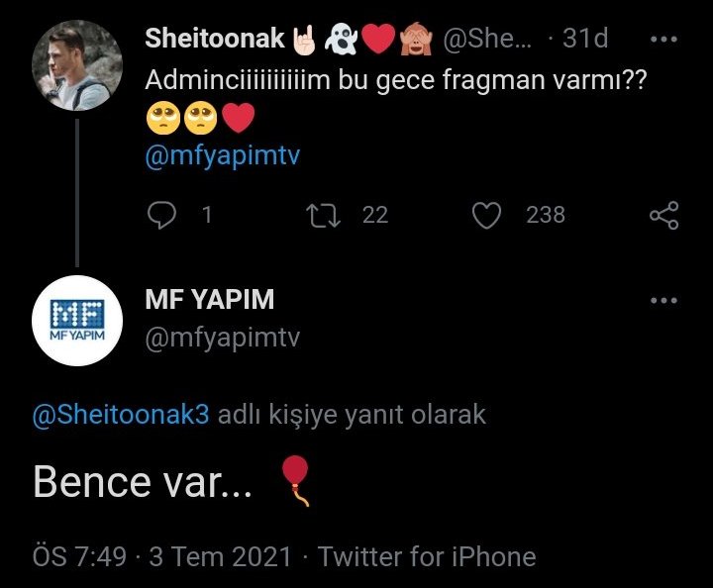Share the tweet via share icon

click(x=663, y=215)
